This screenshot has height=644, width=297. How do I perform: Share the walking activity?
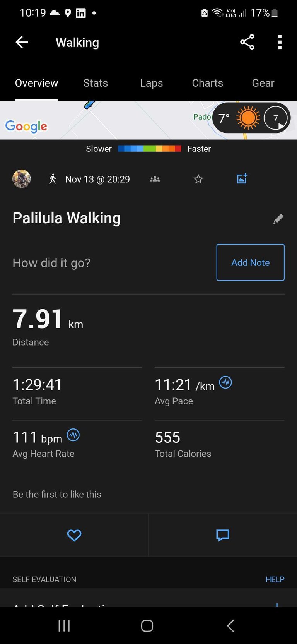pyautogui.click(x=247, y=42)
